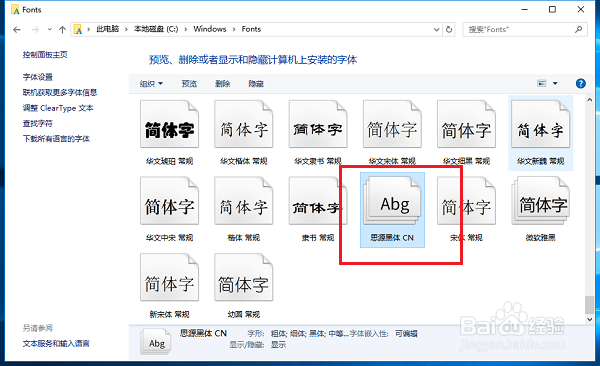Image resolution: width=600 pixels, height=366 pixels.
Task: Navigate to Windows breadcrumb
Action: point(210,29)
